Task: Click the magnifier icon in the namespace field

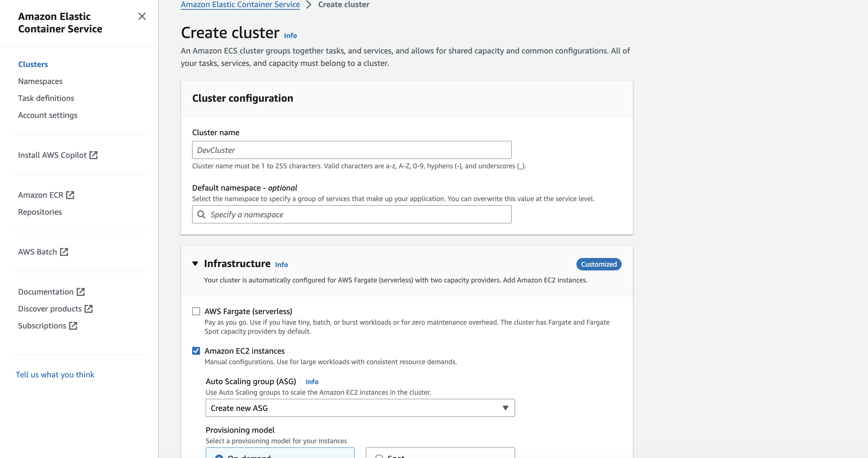Action: [x=202, y=214]
